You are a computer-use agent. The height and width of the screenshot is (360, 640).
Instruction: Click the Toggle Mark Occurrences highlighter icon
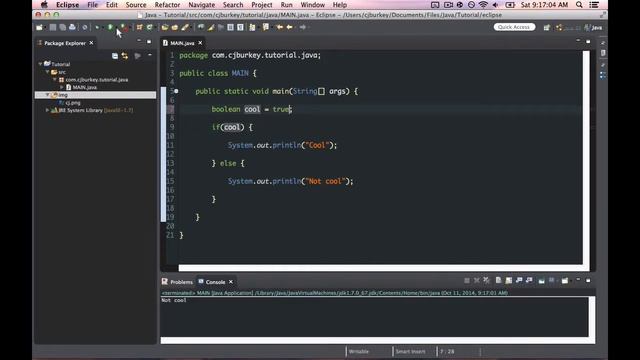pyautogui.click(x=210, y=27)
